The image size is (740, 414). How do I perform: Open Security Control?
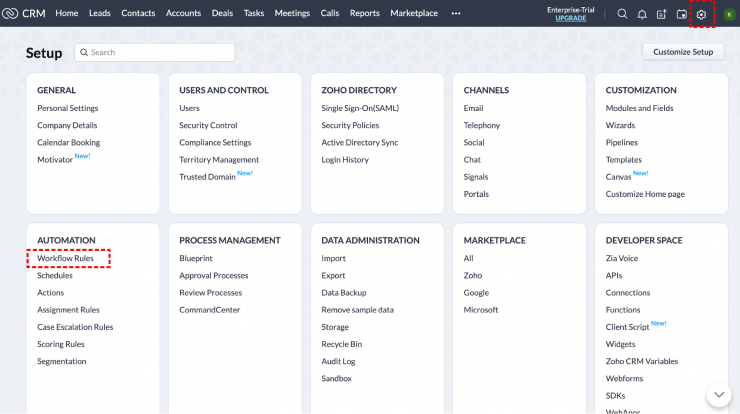point(208,125)
